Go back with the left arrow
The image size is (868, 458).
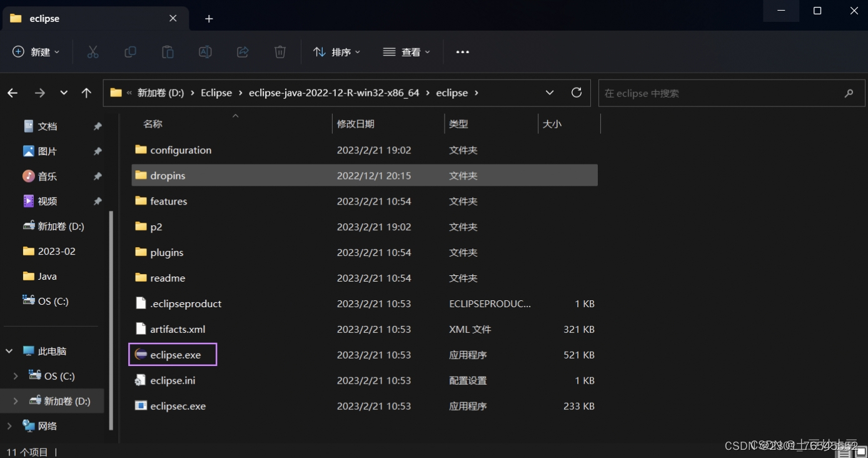tap(13, 93)
